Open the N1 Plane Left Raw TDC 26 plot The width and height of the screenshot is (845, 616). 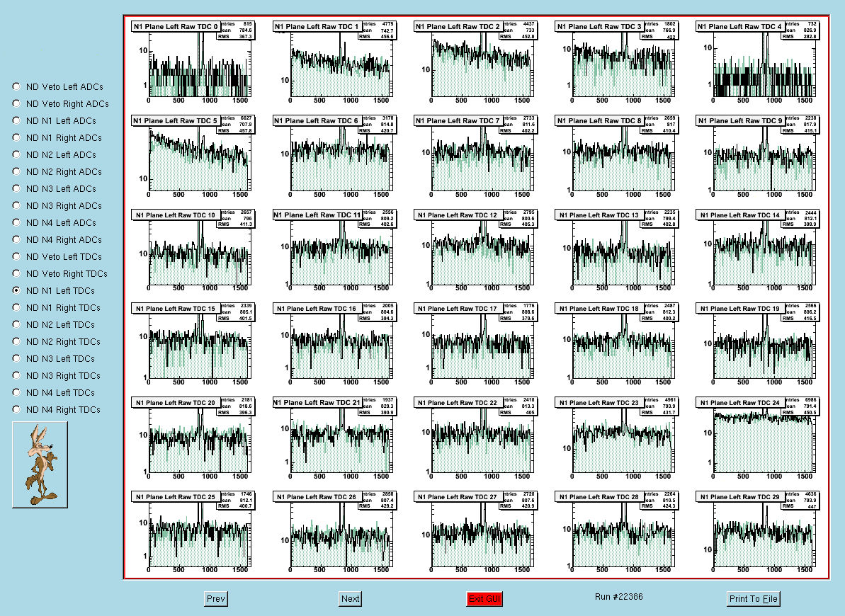pos(334,532)
